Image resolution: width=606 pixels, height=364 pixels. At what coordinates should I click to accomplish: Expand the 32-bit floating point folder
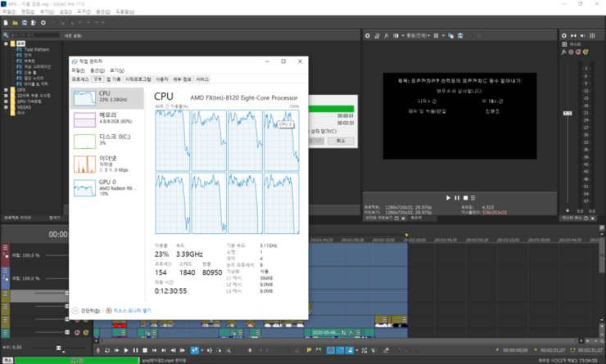tap(6, 96)
